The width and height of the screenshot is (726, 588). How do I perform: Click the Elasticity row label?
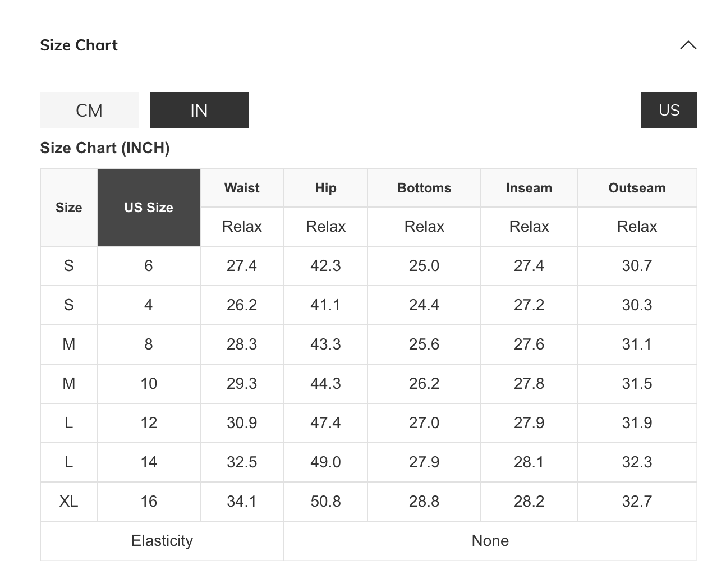click(x=162, y=540)
